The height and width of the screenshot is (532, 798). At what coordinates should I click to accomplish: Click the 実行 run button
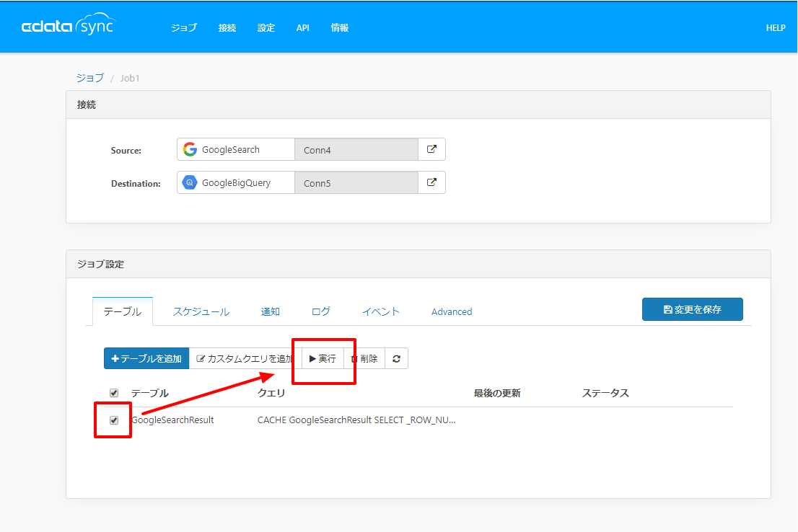coord(323,358)
